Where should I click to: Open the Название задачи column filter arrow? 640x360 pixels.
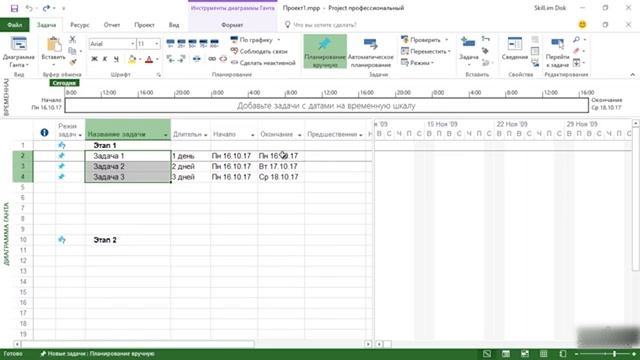click(166, 135)
